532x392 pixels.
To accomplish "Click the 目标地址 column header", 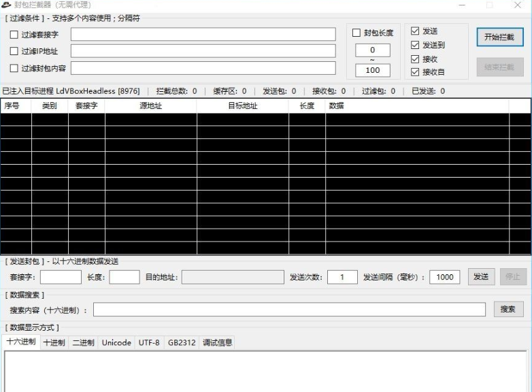I will 243,106.
